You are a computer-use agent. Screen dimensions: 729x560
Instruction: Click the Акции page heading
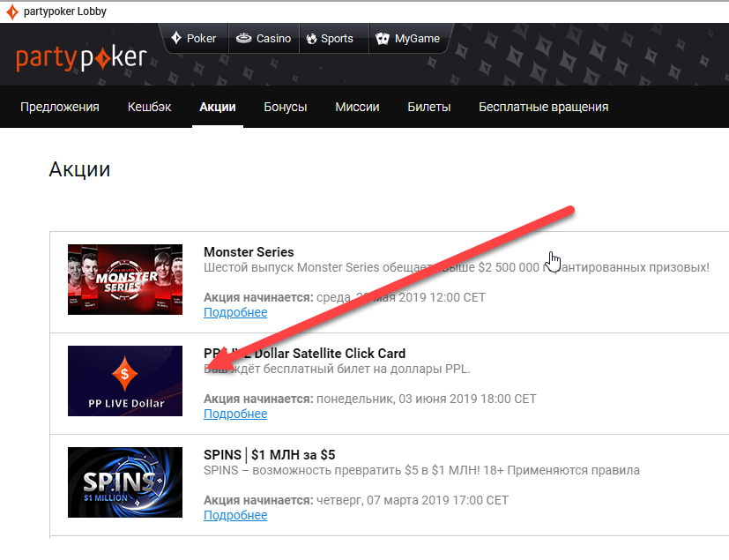pos(79,170)
